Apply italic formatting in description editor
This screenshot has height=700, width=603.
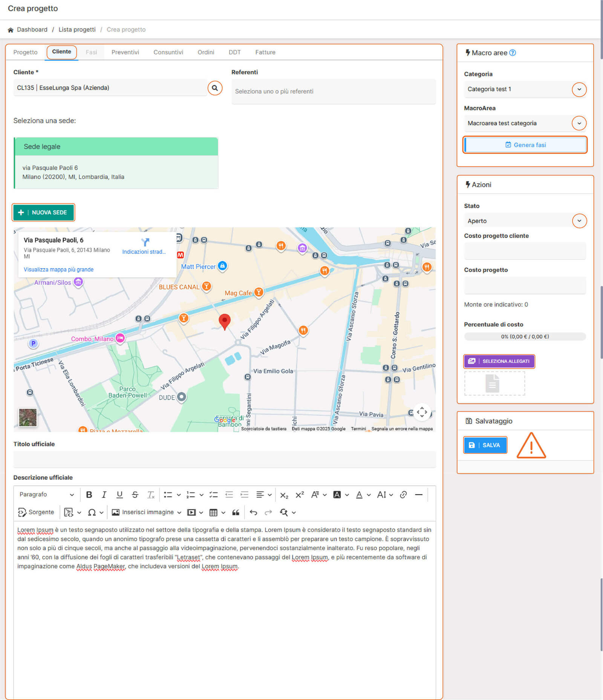tap(104, 494)
